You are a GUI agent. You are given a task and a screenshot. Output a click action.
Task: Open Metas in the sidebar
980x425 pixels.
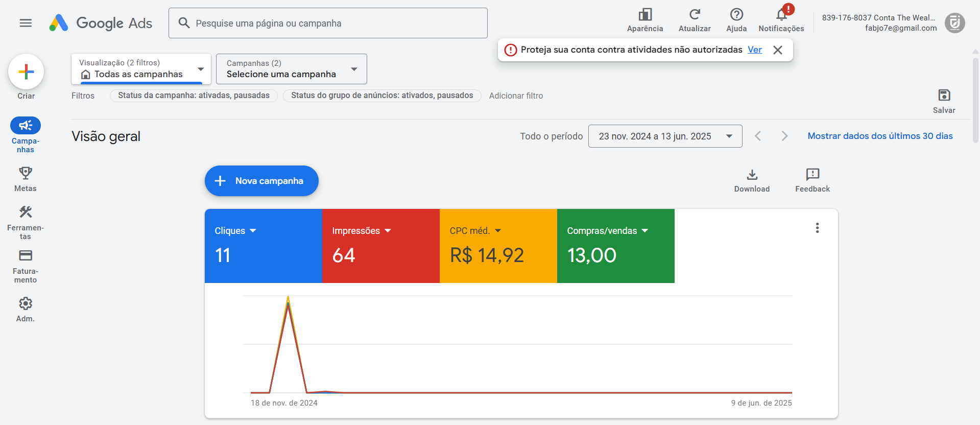(26, 179)
